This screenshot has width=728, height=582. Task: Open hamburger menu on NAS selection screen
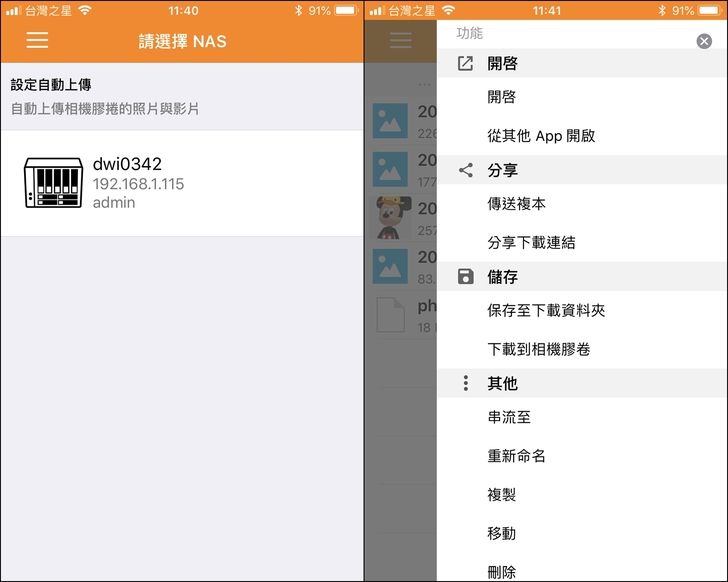click(x=37, y=41)
